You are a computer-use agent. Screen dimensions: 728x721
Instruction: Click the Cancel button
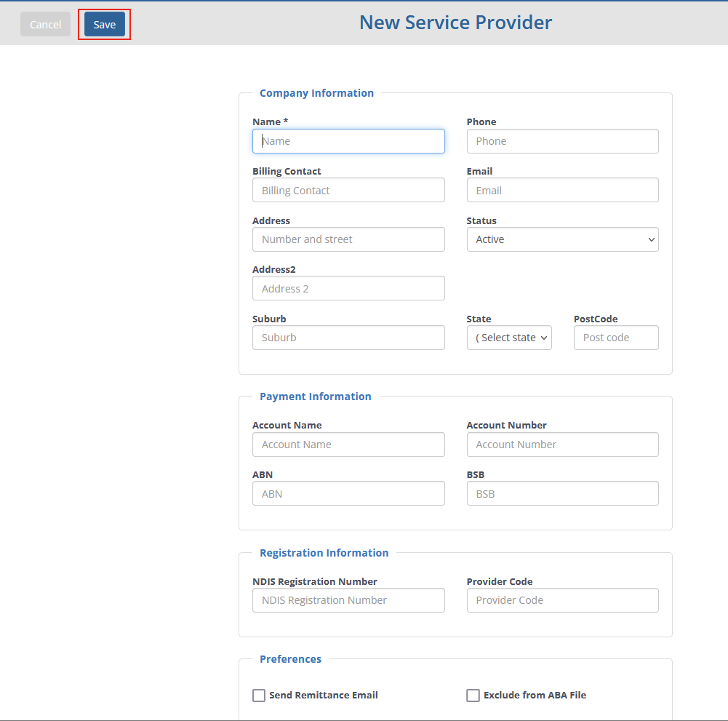pos(45,24)
